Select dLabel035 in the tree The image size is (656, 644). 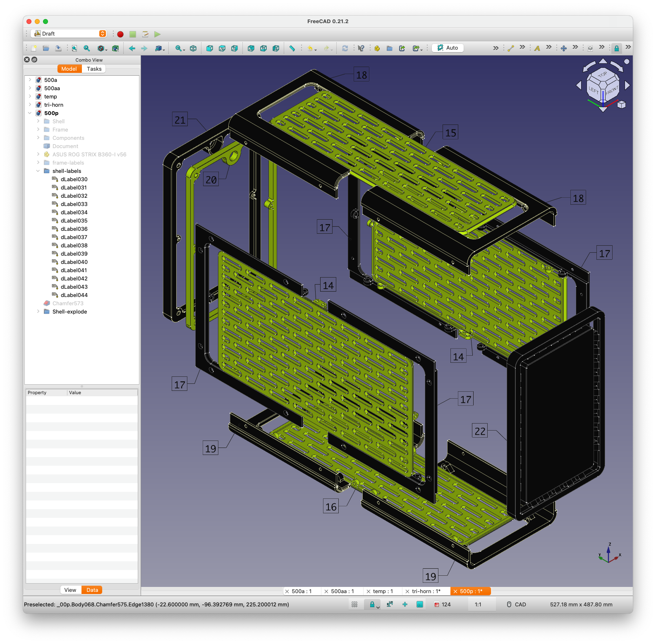pyautogui.click(x=74, y=220)
